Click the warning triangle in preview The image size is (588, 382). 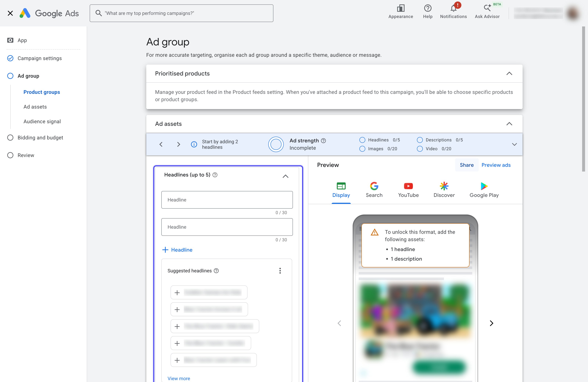[374, 232]
